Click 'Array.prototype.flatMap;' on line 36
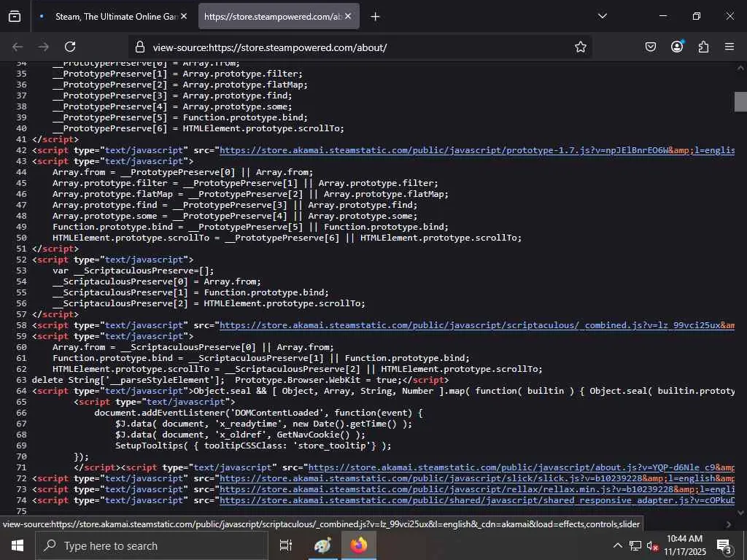Image resolution: width=747 pixels, height=560 pixels. [245, 85]
